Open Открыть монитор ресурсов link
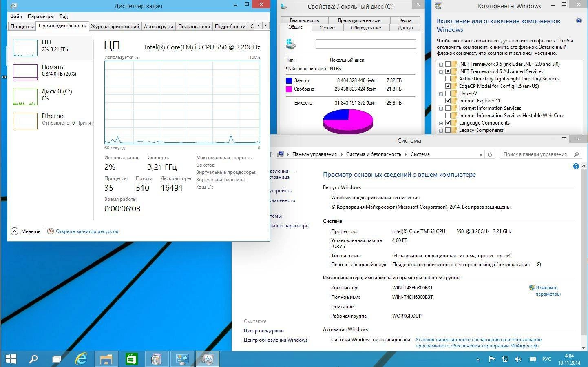Screen dimensions: 588x367 [87, 231]
